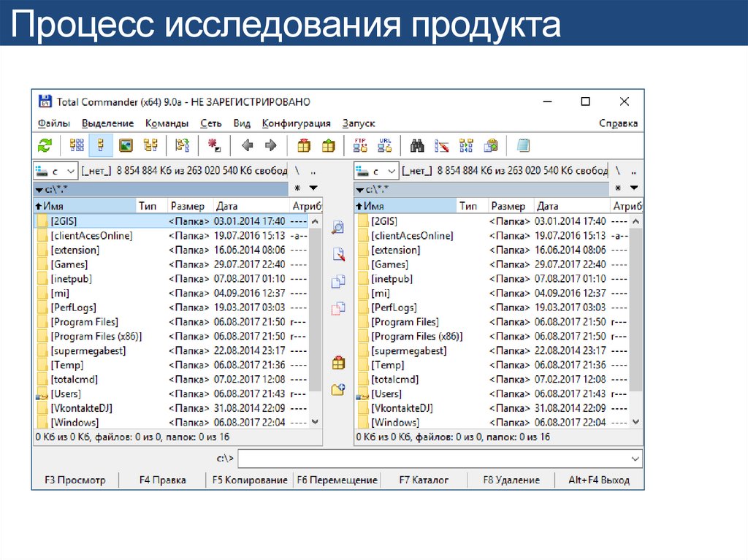748x560 pixels.
Task: Open left panel directory history arrow
Action: (x=313, y=188)
